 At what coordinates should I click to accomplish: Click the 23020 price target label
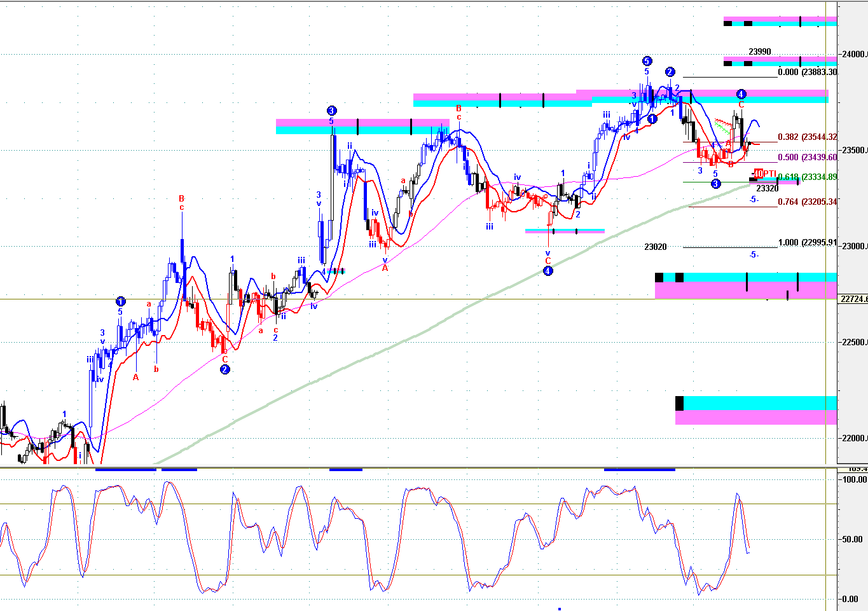click(x=655, y=247)
